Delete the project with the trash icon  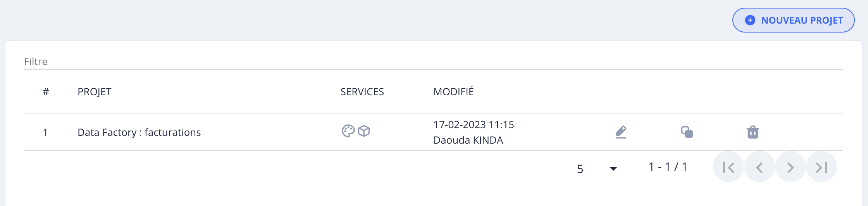pos(753,132)
